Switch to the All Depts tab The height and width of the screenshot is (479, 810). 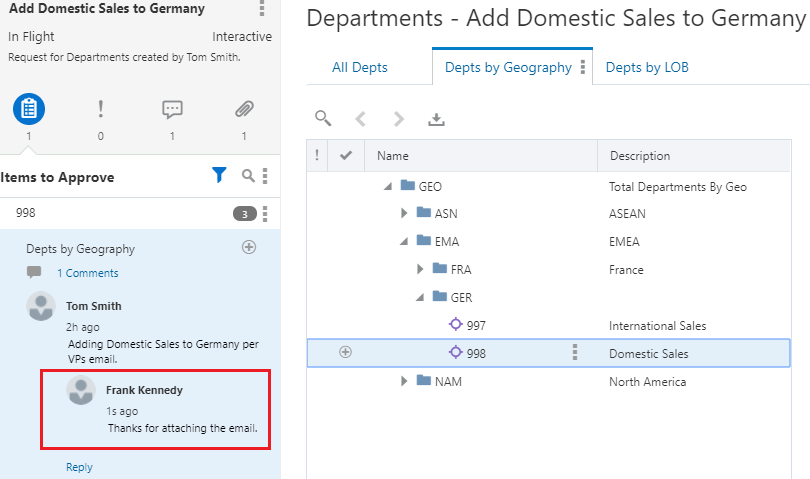click(x=360, y=67)
